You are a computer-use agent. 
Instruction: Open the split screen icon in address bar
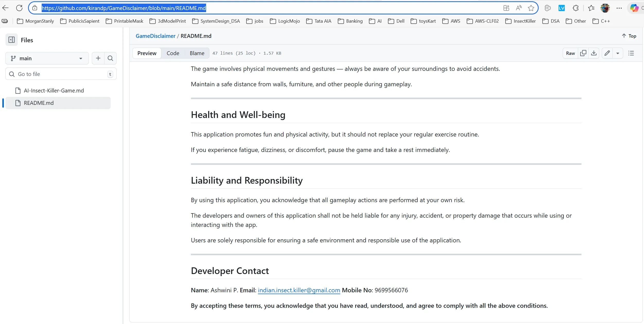(506, 8)
